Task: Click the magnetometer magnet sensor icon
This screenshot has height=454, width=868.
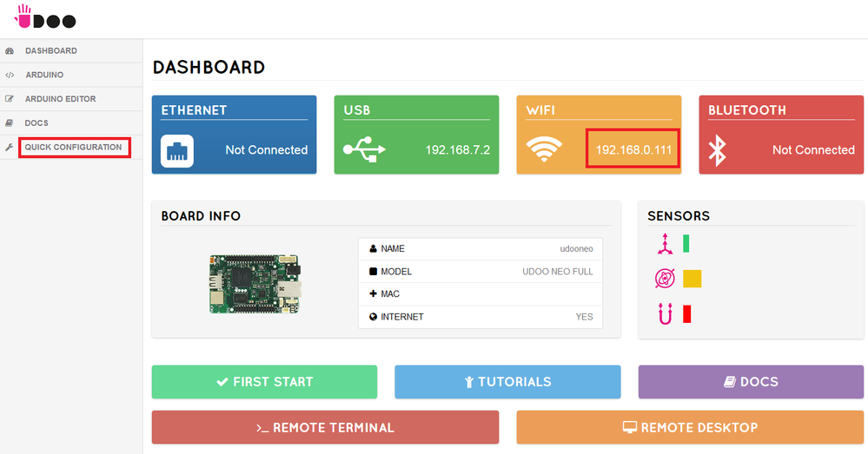Action: (x=665, y=314)
